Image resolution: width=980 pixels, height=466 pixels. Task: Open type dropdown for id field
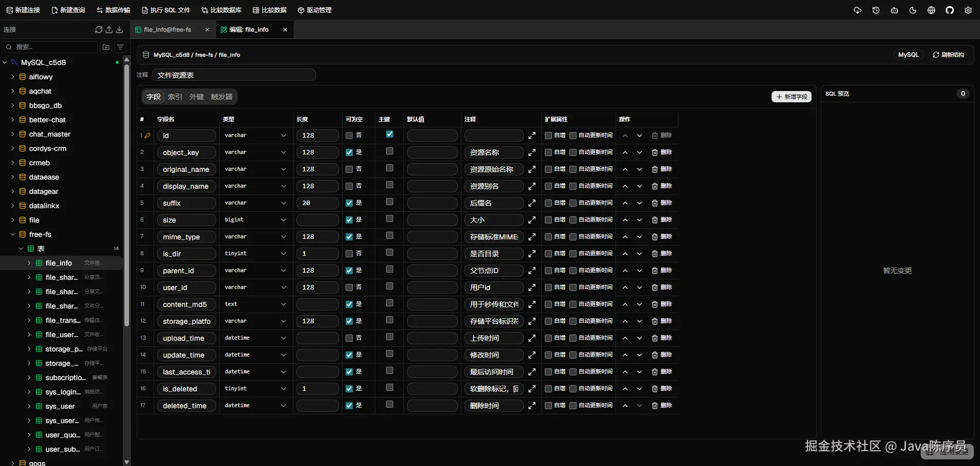[255, 136]
